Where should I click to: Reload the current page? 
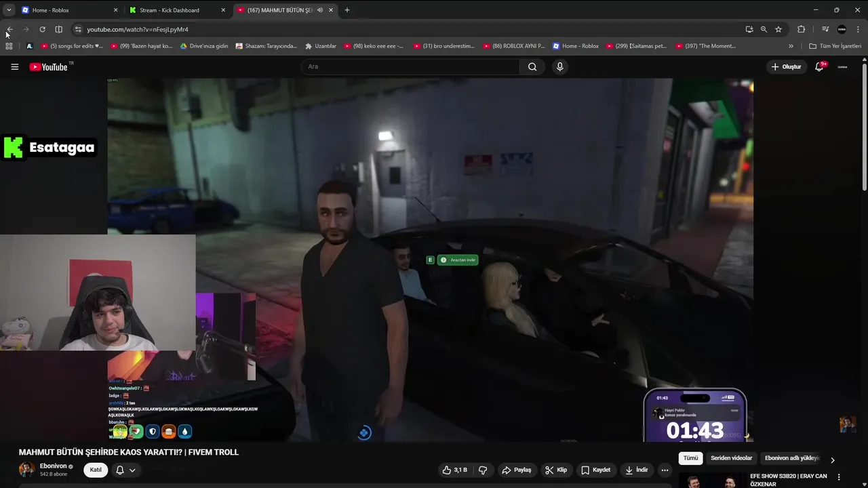[x=42, y=29]
